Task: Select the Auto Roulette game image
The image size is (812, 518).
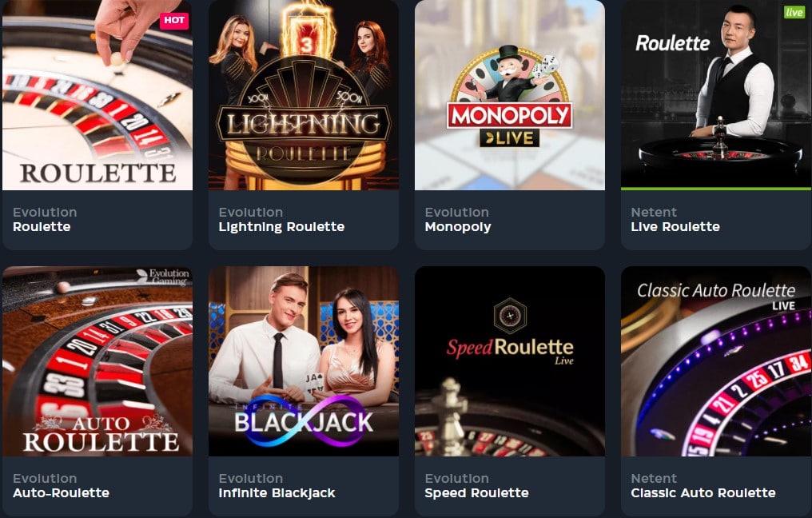Action: [98, 361]
